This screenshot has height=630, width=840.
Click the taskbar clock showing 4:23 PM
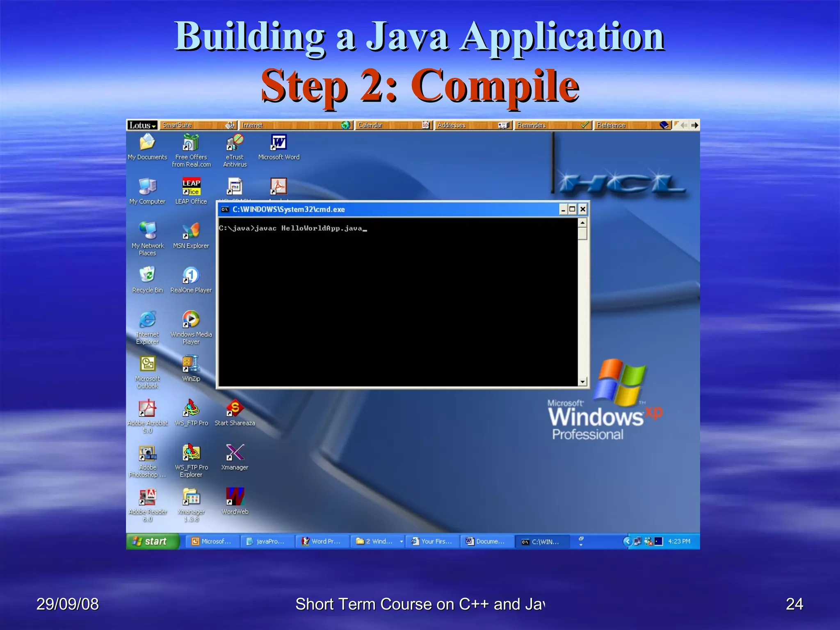[x=679, y=541]
